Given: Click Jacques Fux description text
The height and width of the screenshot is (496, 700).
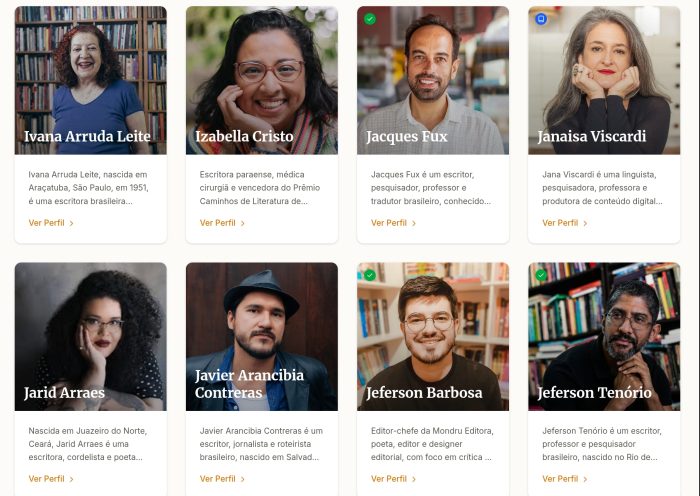Looking at the screenshot, I should coord(432,187).
